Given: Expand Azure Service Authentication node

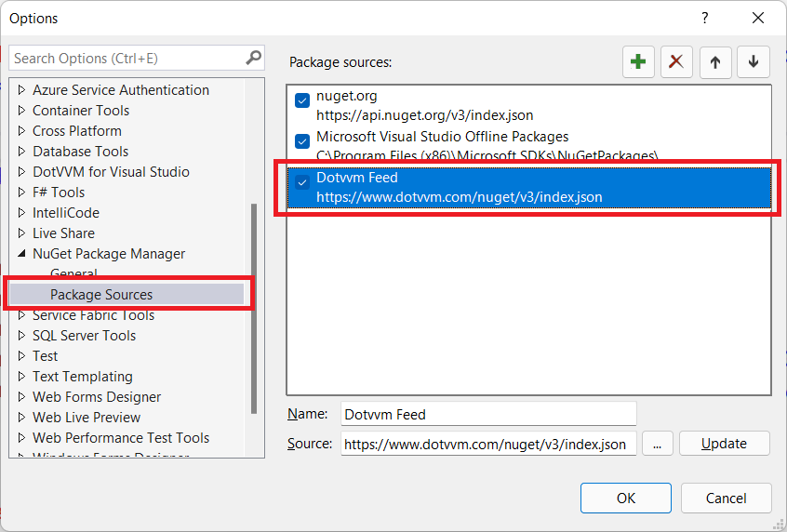Looking at the screenshot, I should [x=21, y=90].
